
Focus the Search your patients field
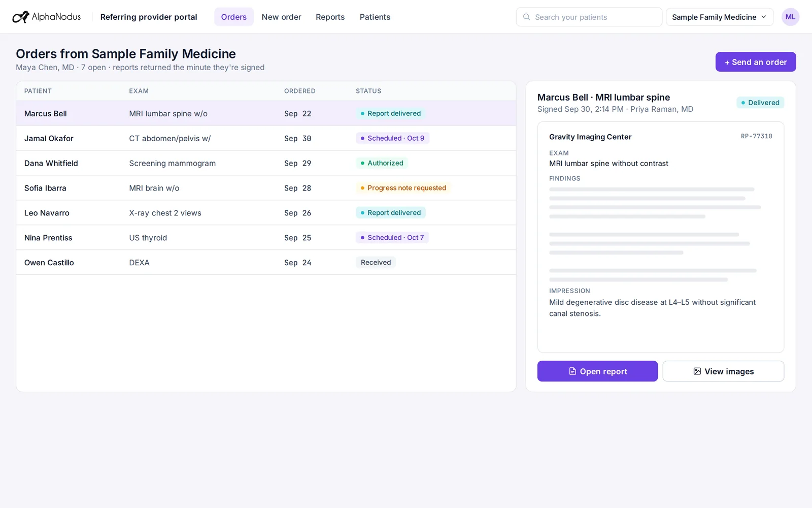589,17
